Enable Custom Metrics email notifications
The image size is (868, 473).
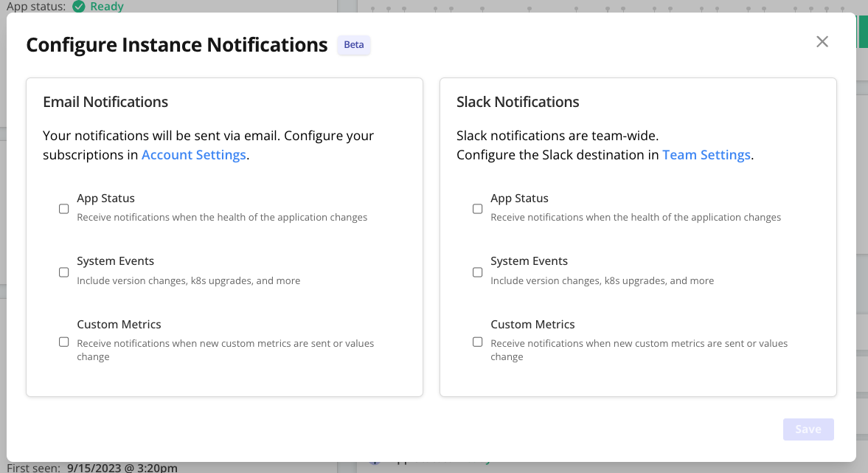(63, 342)
